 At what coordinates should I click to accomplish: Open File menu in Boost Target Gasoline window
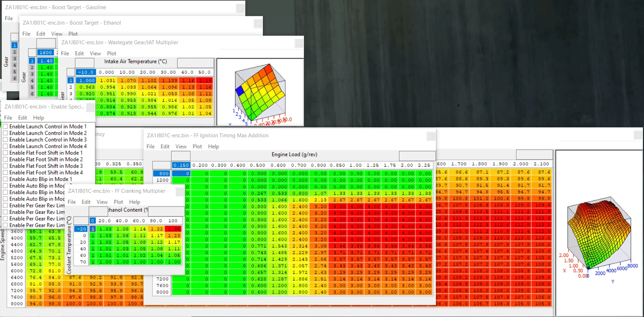click(x=9, y=18)
